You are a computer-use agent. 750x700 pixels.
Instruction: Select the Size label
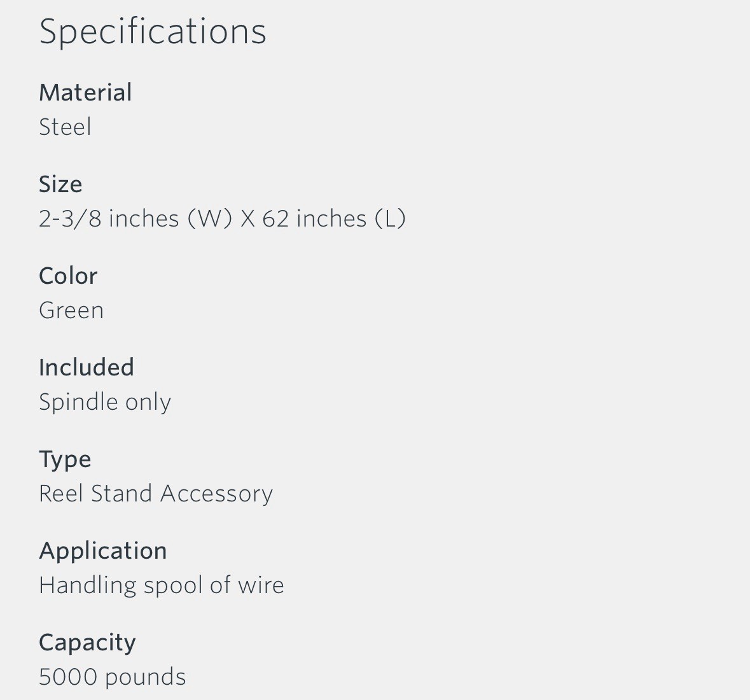(x=60, y=184)
